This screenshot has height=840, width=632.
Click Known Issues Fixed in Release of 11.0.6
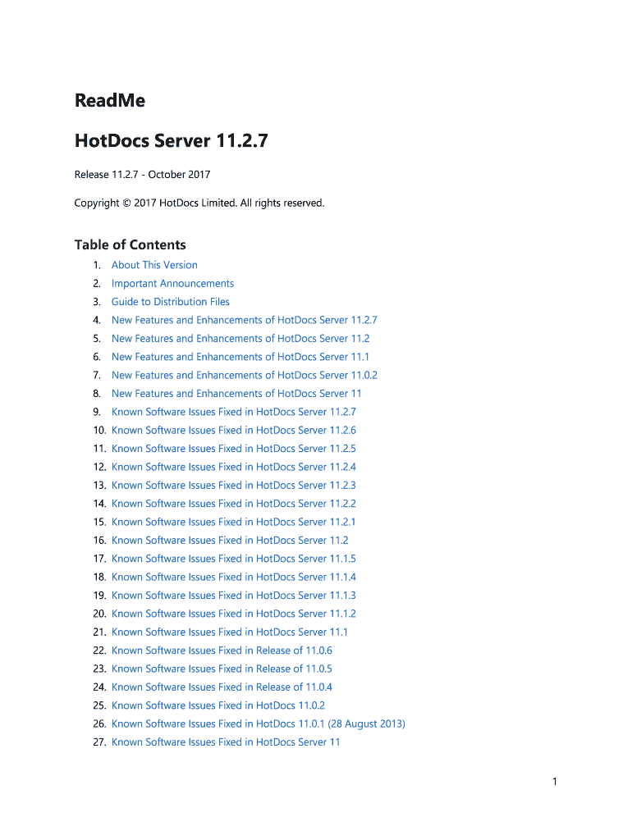point(222,651)
